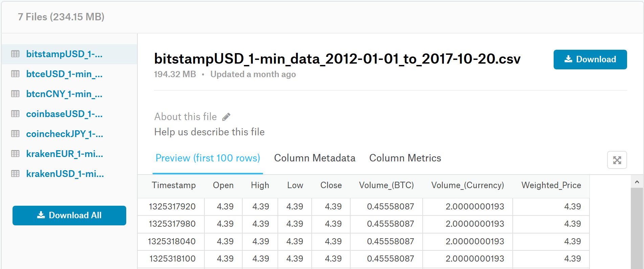The height and width of the screenshot is (269, 644).
Task: Switch to the Column Metadata tab
Action: pos(315,158)
